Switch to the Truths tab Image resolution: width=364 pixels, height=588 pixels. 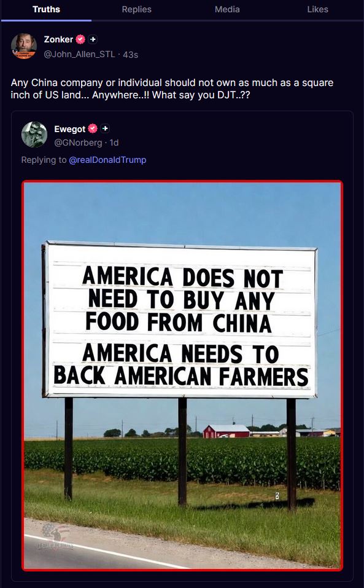click(46, 9)
